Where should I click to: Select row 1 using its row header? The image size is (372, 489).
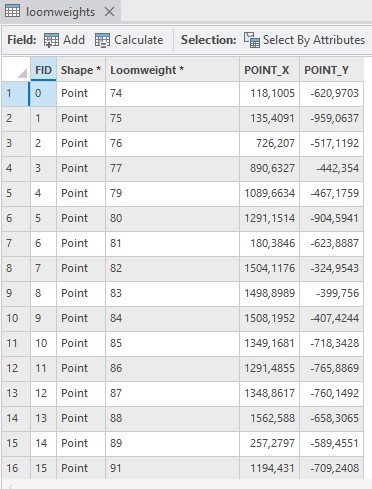coord(15,93)
